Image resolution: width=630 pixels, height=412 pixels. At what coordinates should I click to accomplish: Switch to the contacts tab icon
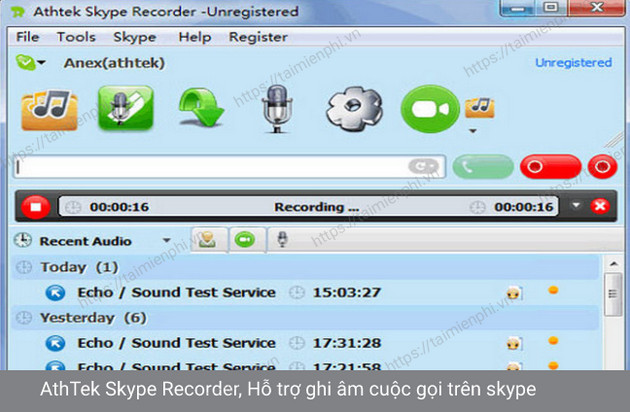[x=209, y=240]
